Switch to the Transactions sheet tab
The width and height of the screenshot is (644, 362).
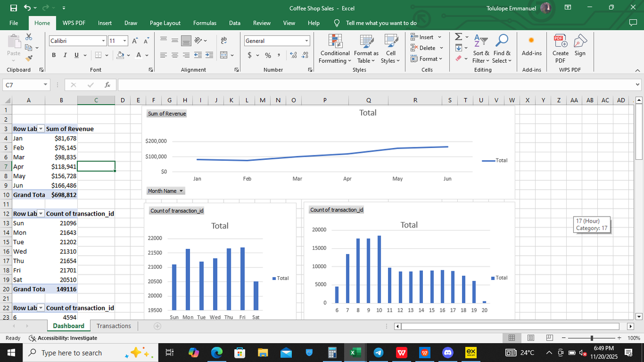(x=114, y=326)
